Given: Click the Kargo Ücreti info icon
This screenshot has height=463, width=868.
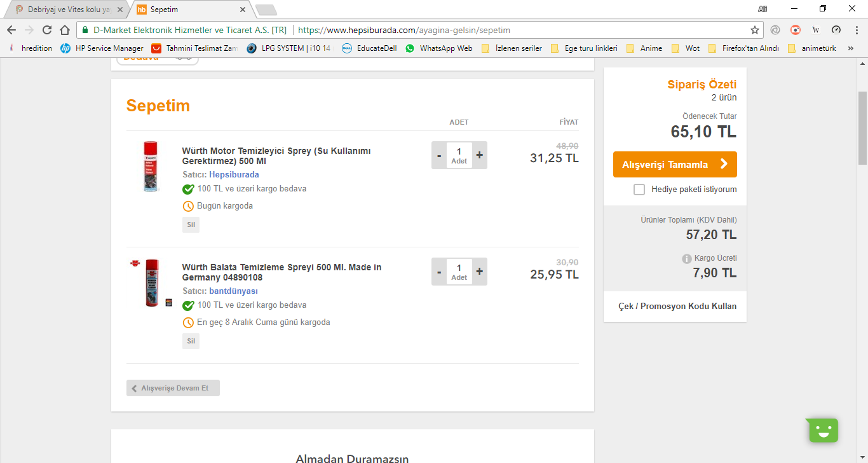Looking at the screenshot, I should point(687,259).
